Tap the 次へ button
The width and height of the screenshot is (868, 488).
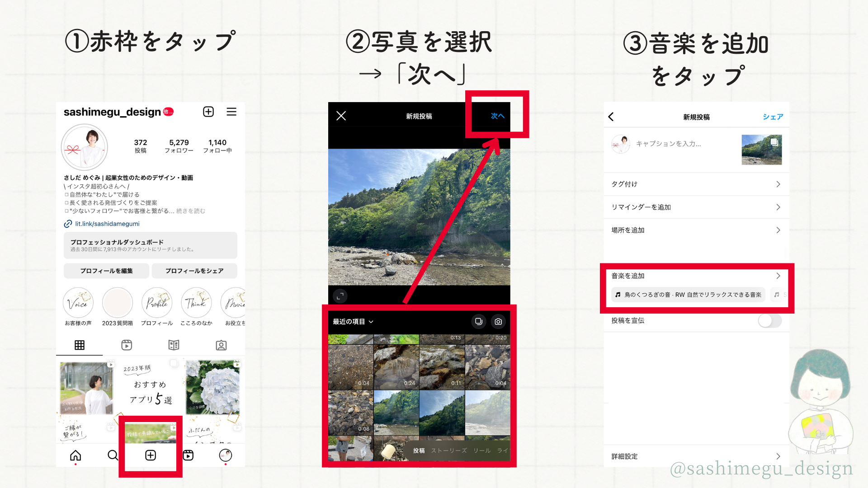497,116
